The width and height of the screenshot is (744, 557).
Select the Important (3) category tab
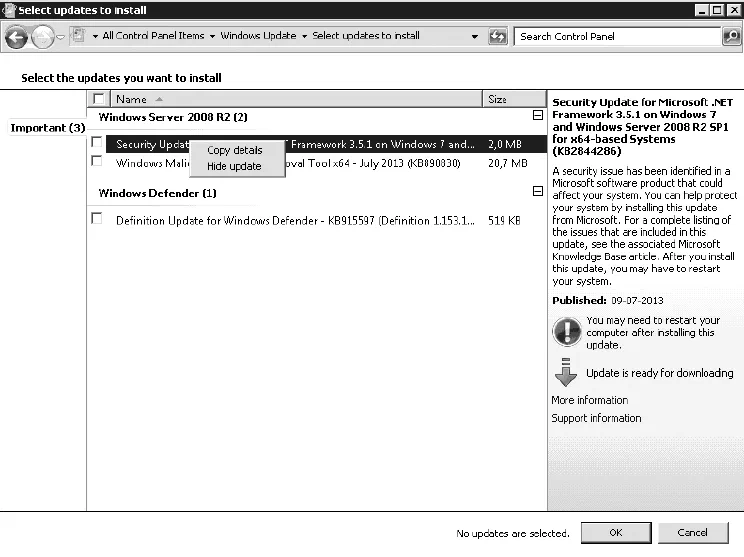47,128
